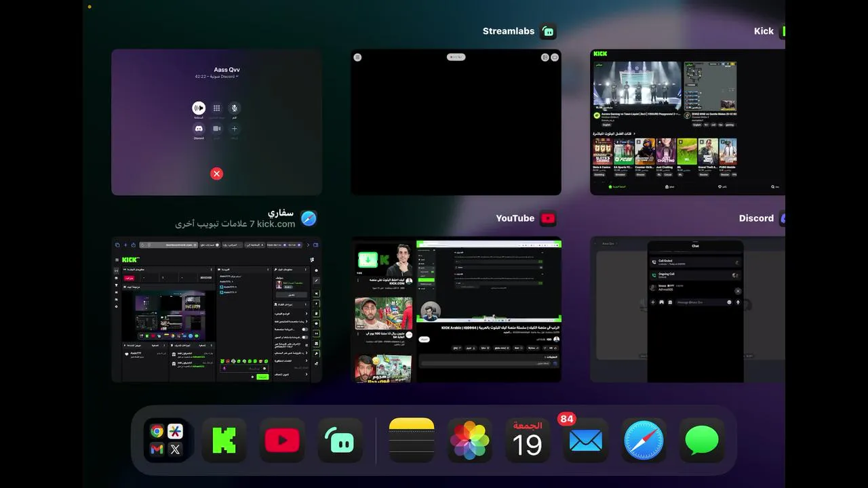
Task: Open the Kick app from the dock
Action: (x=224, y=441)
